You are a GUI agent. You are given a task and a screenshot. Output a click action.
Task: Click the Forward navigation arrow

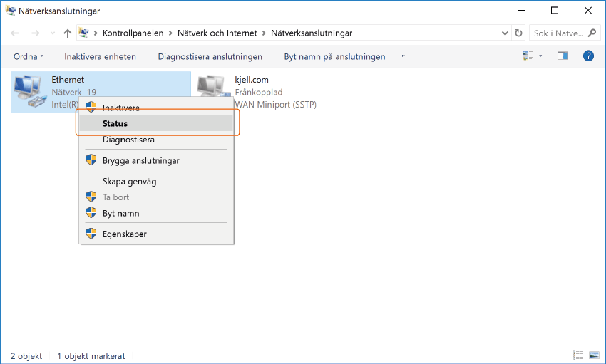click(36, 33)
